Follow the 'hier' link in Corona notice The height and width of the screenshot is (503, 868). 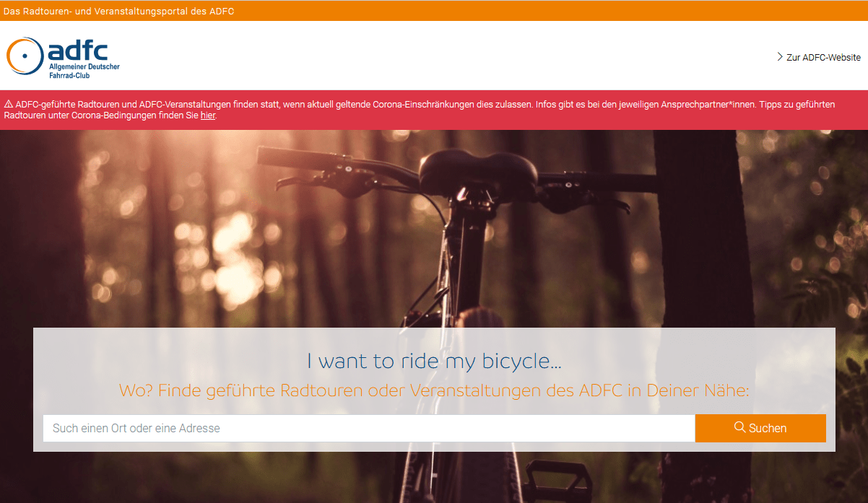208,115
